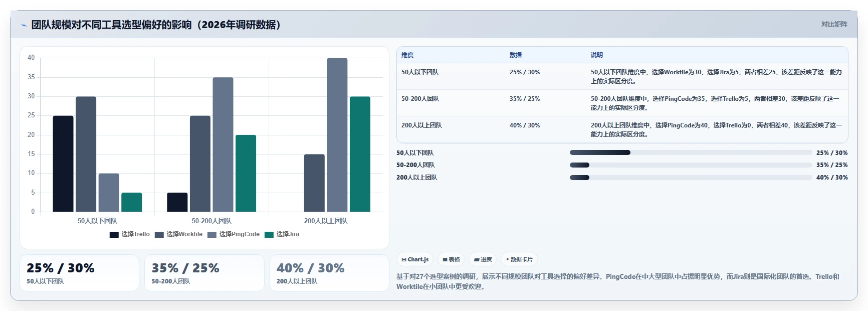Click PingCode bar in 50-200人团队 group
Viewport: 868px width, 311px height.
pos(223,144)
